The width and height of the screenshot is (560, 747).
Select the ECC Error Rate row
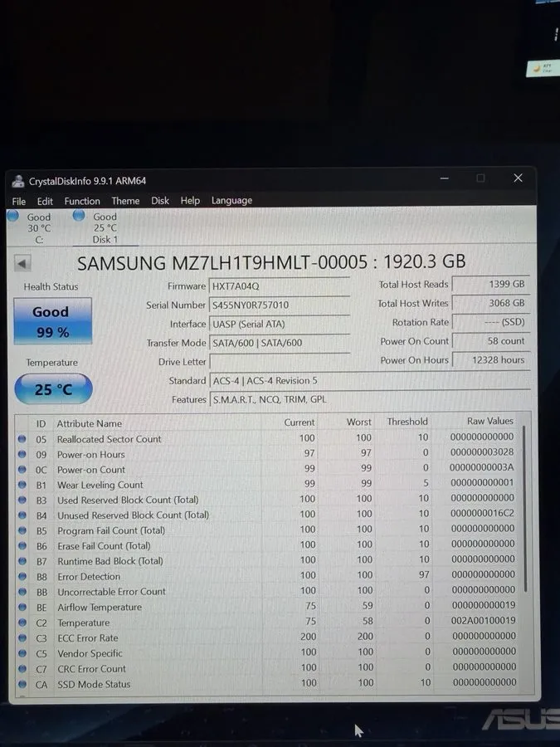point(268,637)
